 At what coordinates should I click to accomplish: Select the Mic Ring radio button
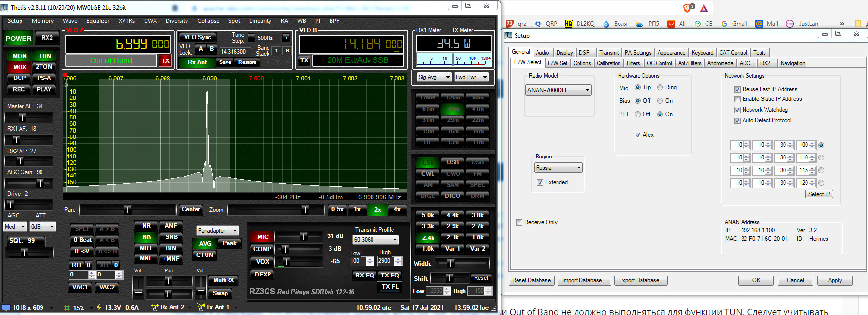660,87
